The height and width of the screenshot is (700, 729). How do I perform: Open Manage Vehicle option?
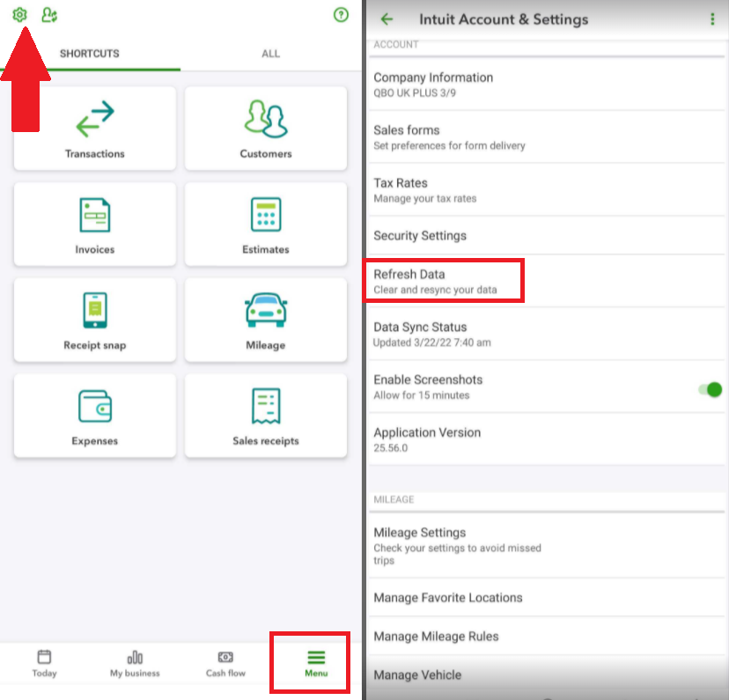[x=547, y=674]
